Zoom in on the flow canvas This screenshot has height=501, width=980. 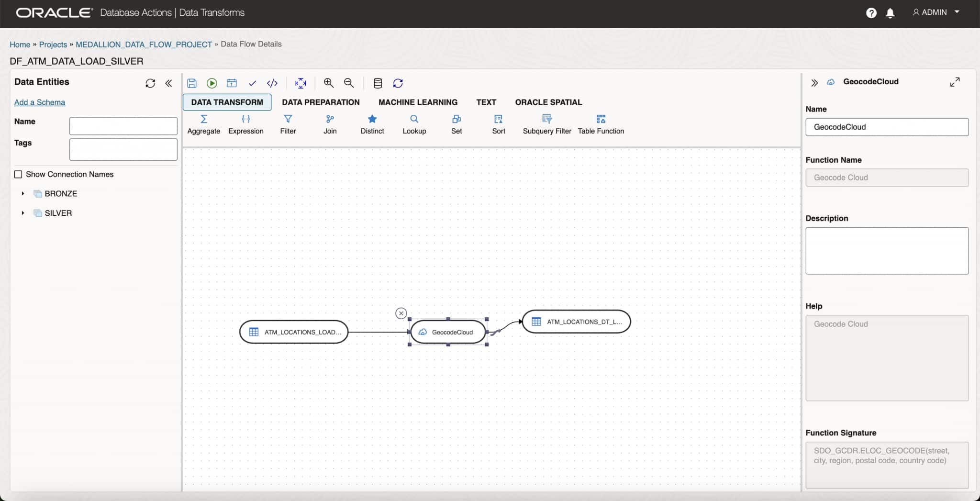click(x=329, y=83)
